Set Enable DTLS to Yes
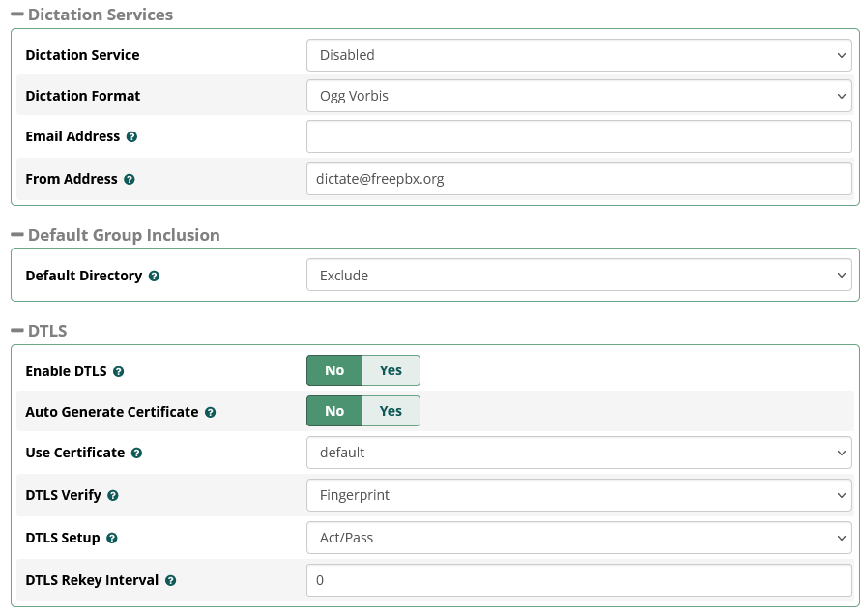The width and height of the screenshot is (868, 615). 391,370
